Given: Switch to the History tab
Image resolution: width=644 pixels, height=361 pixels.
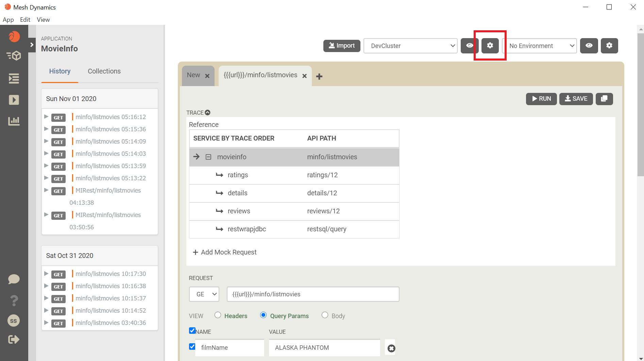Looking at the screenshot, I should 60,71.
